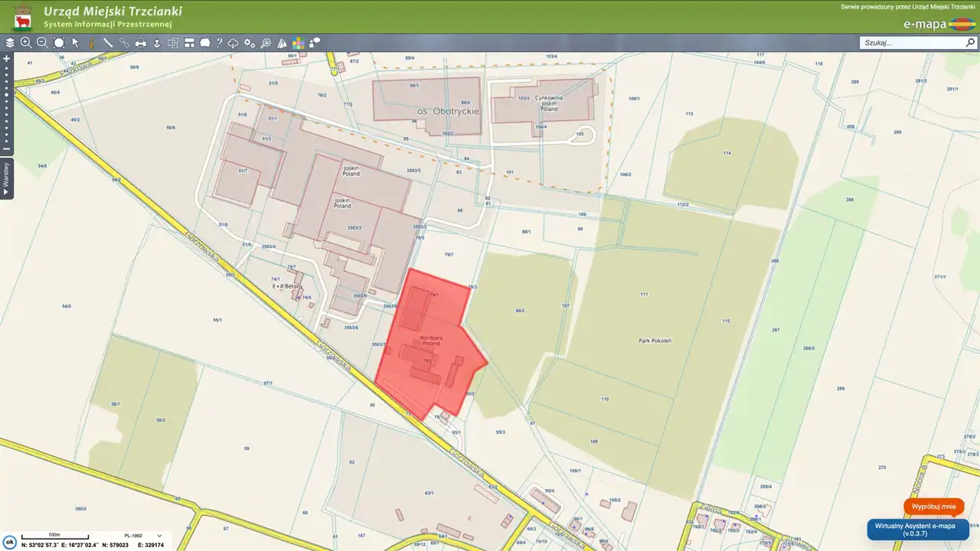Select the zoom out magnifier tool
The width and height of the screenshot is (980, 551).
tap(42, 43)
